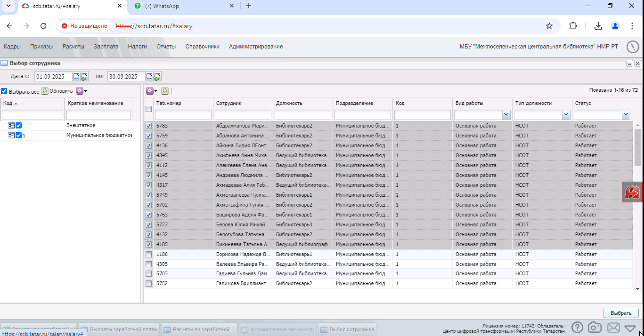Uncheck department 1 Муниципальное бюджетное checkbox
644x336 pixels.
[19, 136]
